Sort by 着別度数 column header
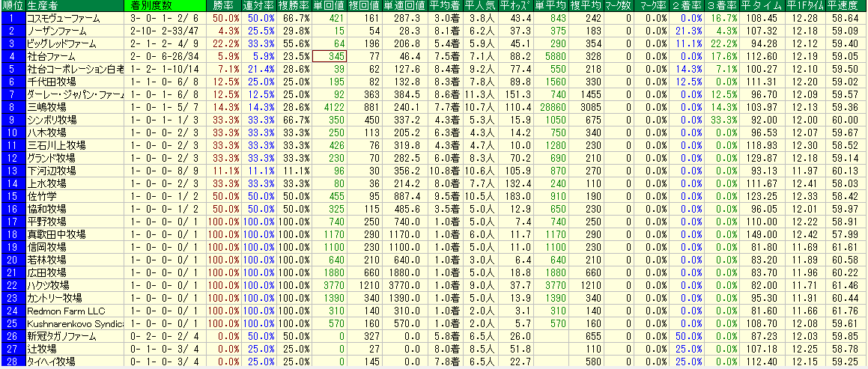 [x=166, y=6]
